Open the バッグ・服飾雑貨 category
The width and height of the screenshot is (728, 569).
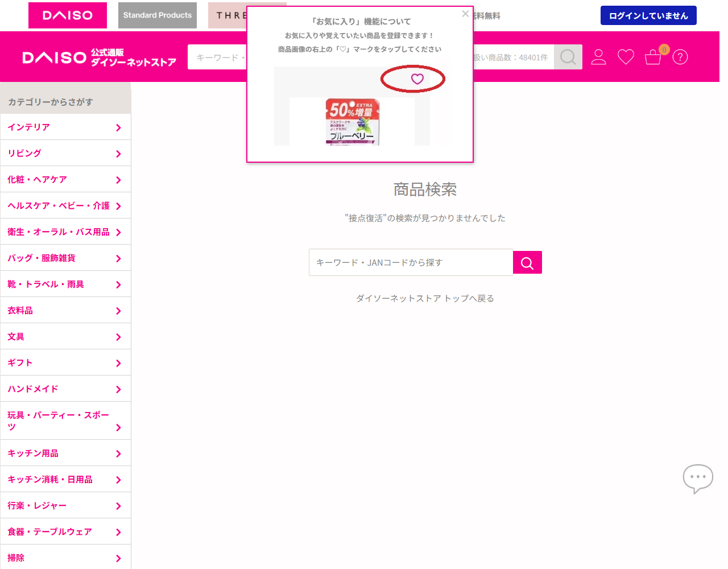coord(65,258)
